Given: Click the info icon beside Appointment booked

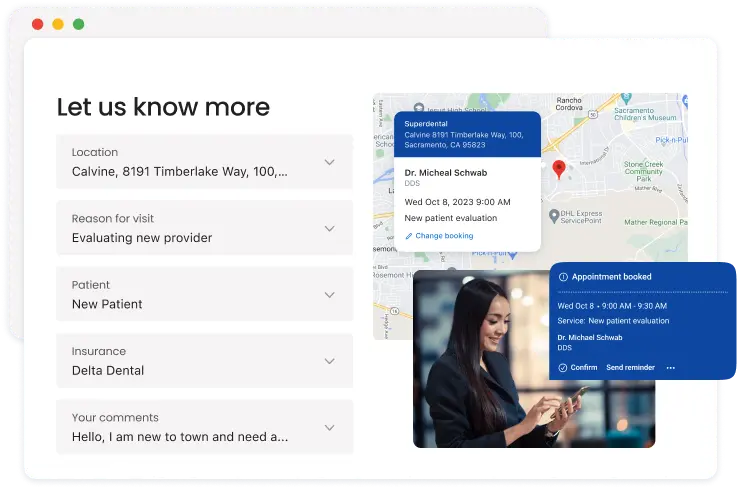Looking at the screenshot, I should [x=563, y=277].
